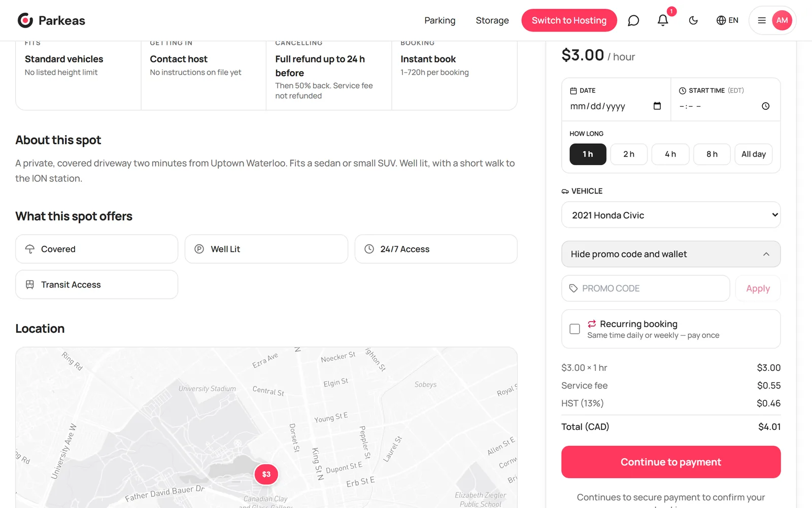
Task: Click the Instant book text
Action: tap(428, 59)
